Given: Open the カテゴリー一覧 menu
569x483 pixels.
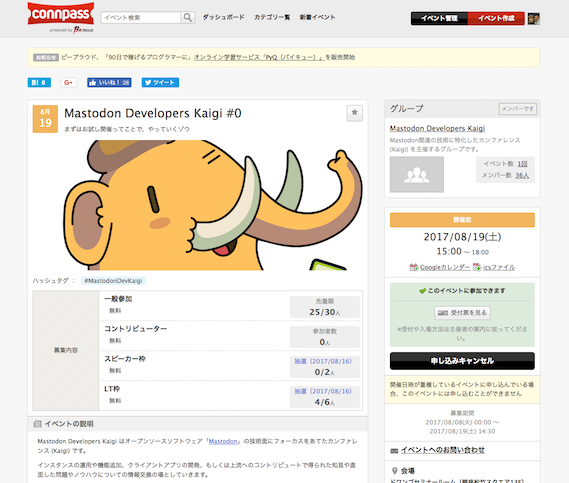Looking at the screenshot, I should click(x=272, y=17).
